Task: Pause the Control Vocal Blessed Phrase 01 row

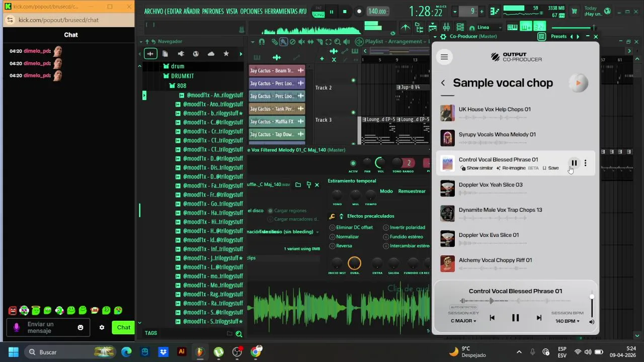Action: tap(574, 163)
